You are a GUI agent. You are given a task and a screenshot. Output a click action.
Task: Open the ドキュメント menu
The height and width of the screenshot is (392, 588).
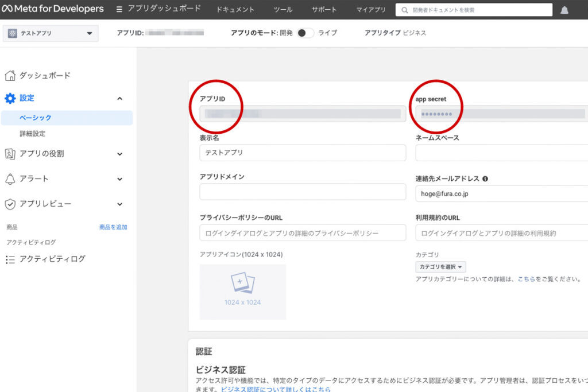235,10
